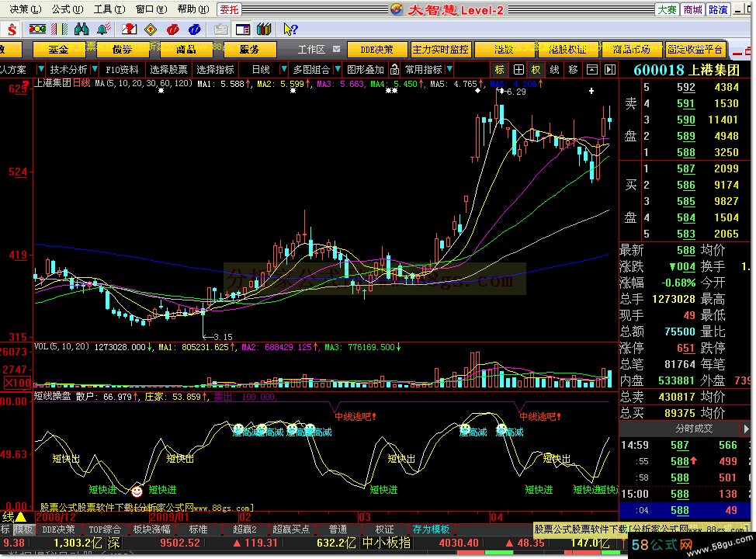Click the skip-to-end side panel icon

pos(610,70)
